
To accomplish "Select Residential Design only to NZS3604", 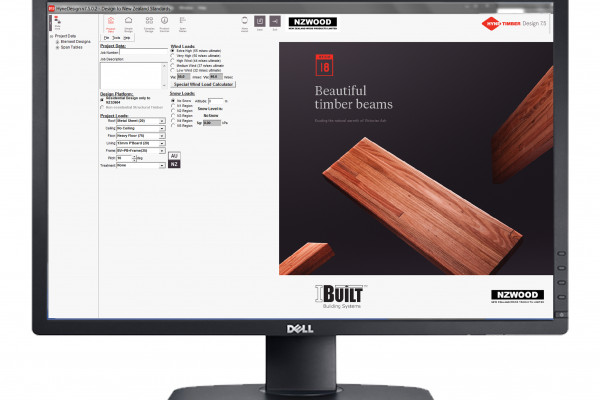I will [102, 100].
